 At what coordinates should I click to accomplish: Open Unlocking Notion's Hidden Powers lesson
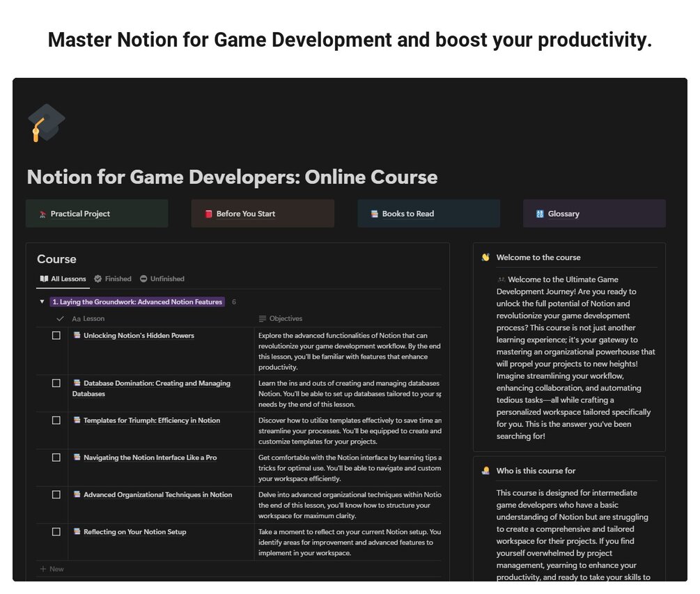click(x=139, y=335)
